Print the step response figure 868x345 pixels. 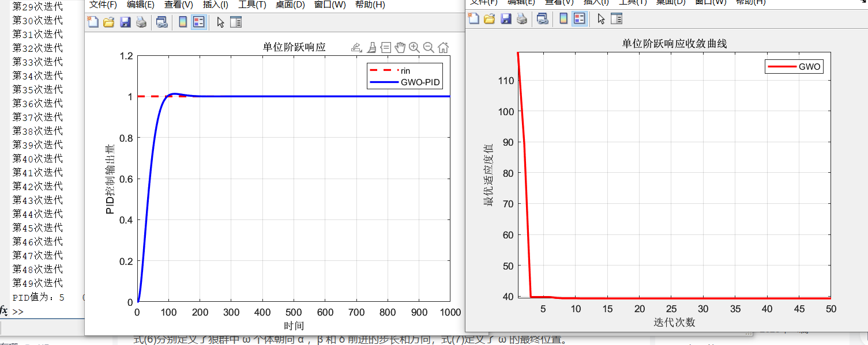(141, 22)
